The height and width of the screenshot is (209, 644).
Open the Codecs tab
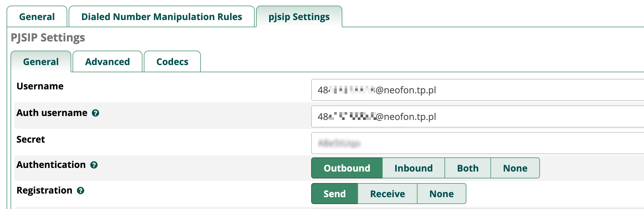coord(172,62)
